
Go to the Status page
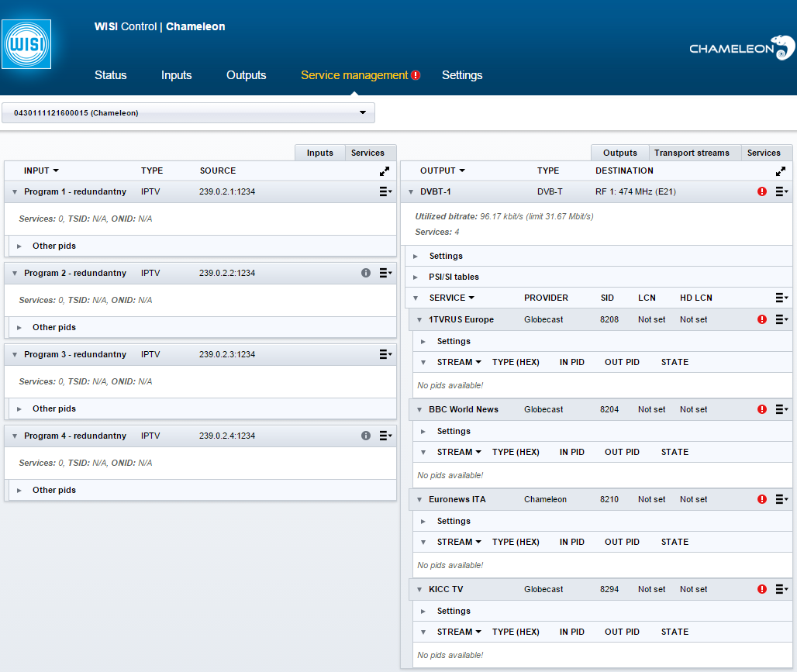110,75
